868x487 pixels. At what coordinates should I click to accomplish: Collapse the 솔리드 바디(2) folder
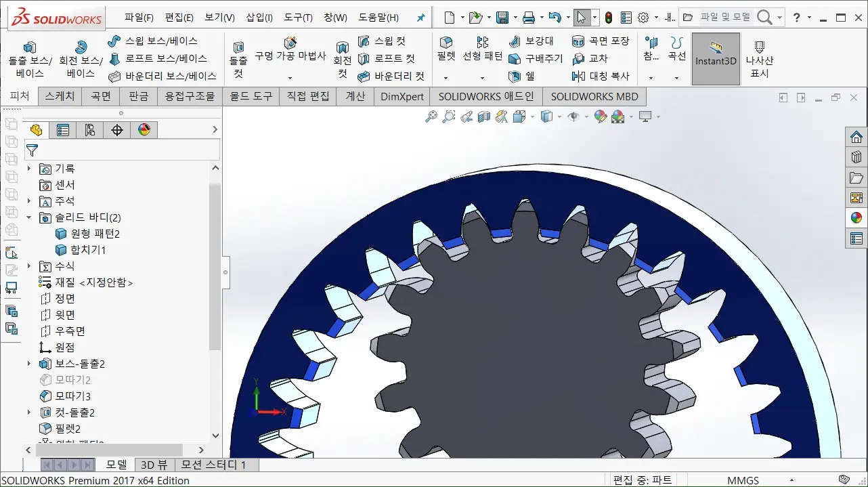pos(29,217)
